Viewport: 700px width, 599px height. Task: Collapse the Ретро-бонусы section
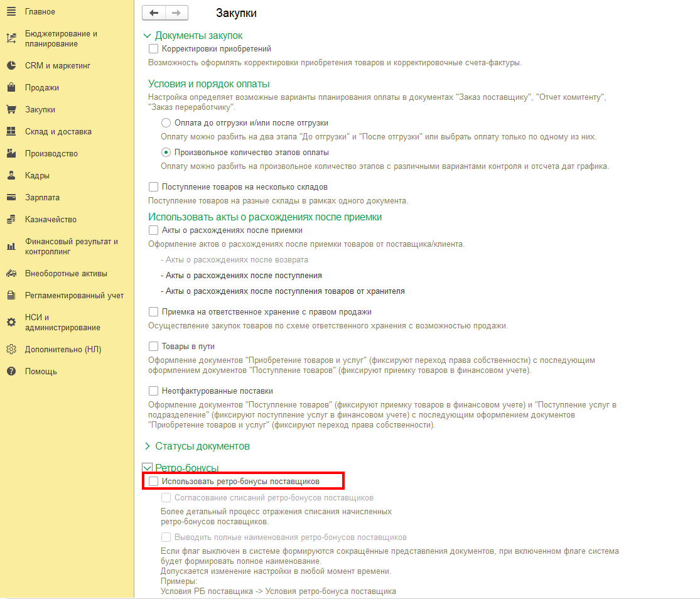pyautogui.click(x=148, y=467)
